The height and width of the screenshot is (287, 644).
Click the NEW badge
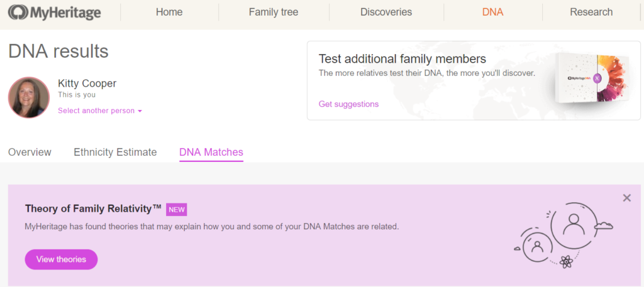176,210
